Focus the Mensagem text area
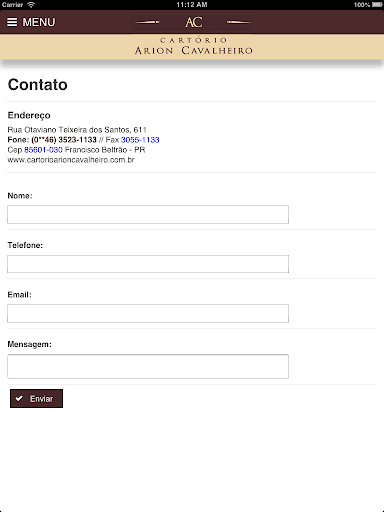This screenshot has height=512, width=384. coord(148,366)
